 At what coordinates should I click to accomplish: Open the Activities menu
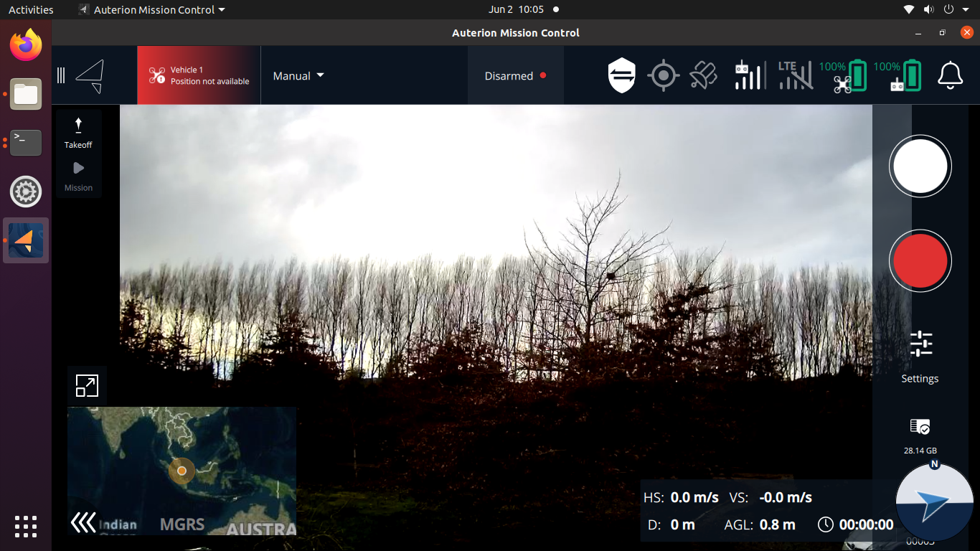tap(31, 9)
